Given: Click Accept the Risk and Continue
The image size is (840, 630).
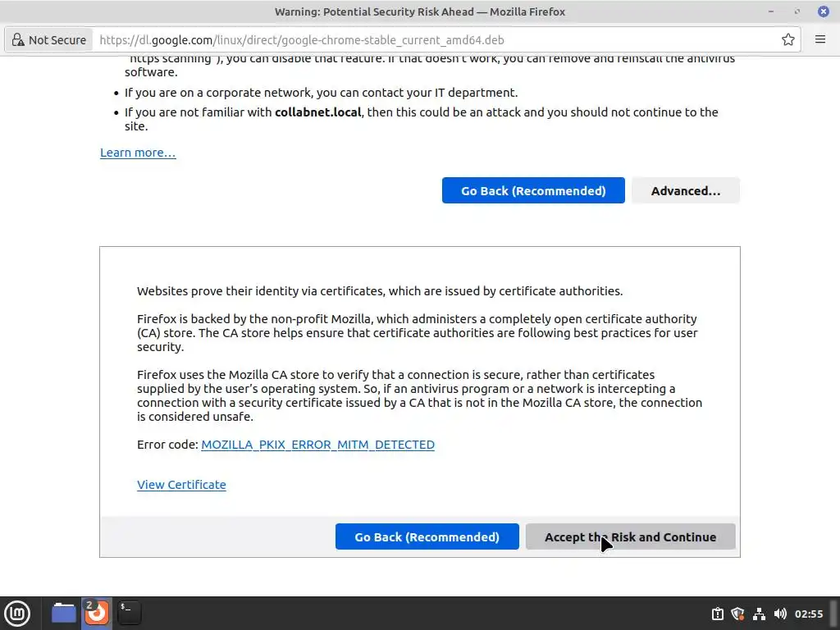Looking at the screenshot, I should pyautogui.click(x=631, y=536).
